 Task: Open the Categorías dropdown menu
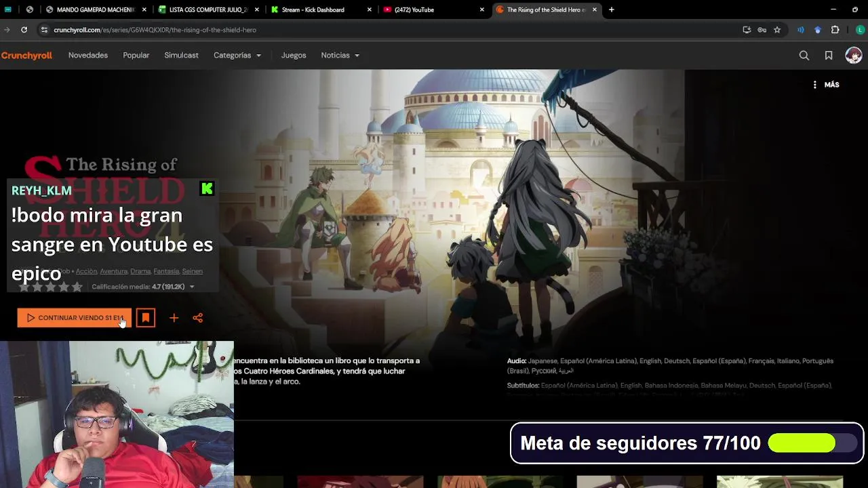point(237,56)
